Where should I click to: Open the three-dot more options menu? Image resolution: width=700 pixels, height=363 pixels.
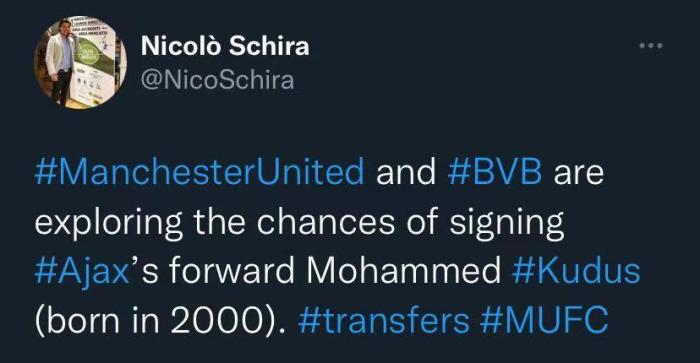(x=650, y=46)
